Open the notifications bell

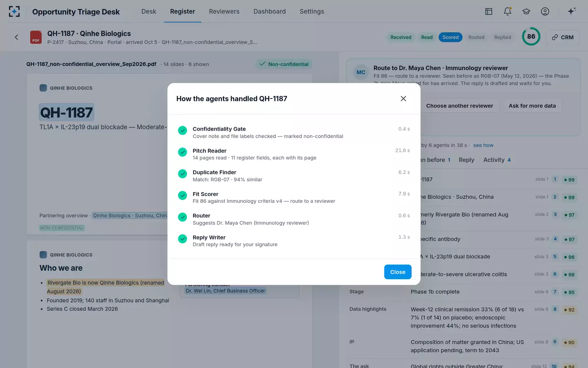coord(508,11)
